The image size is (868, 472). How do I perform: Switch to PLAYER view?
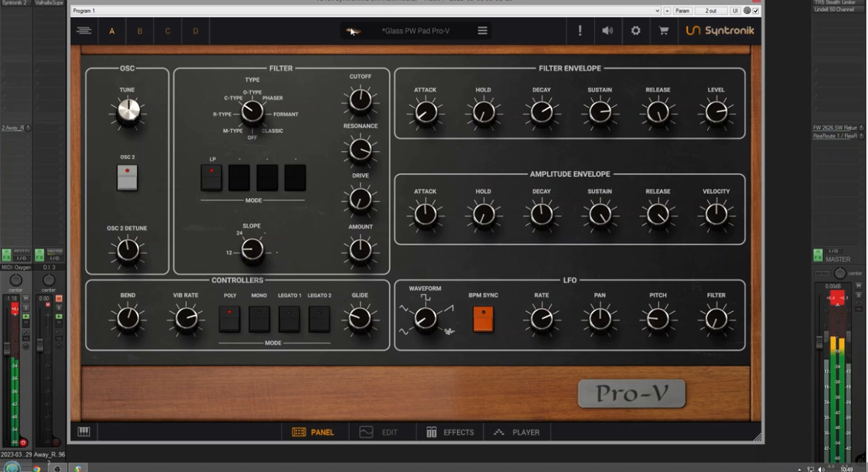pyautogui.click(x=516, y=432)
